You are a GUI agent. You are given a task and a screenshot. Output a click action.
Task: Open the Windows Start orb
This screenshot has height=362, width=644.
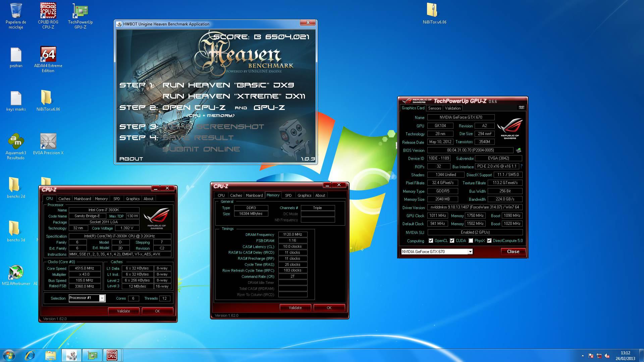[9, 355]
